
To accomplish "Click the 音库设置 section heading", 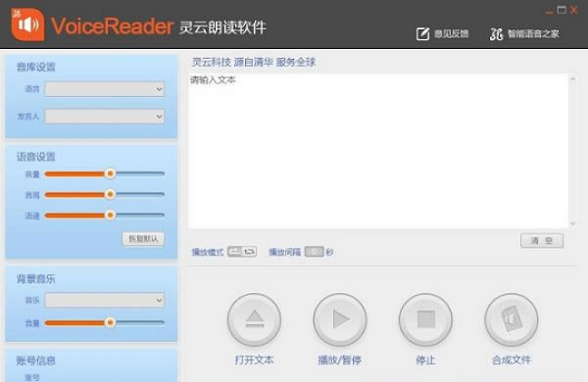I will point(36,68).
